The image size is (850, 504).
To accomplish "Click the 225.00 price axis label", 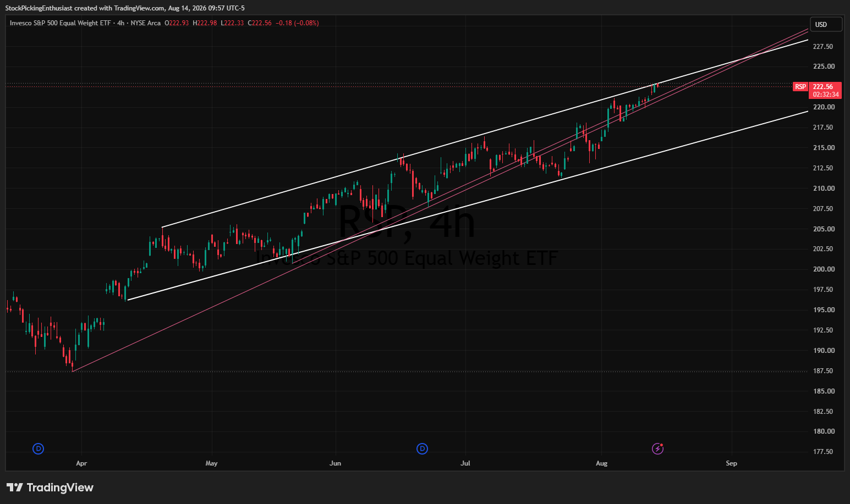I will point(824,67).
